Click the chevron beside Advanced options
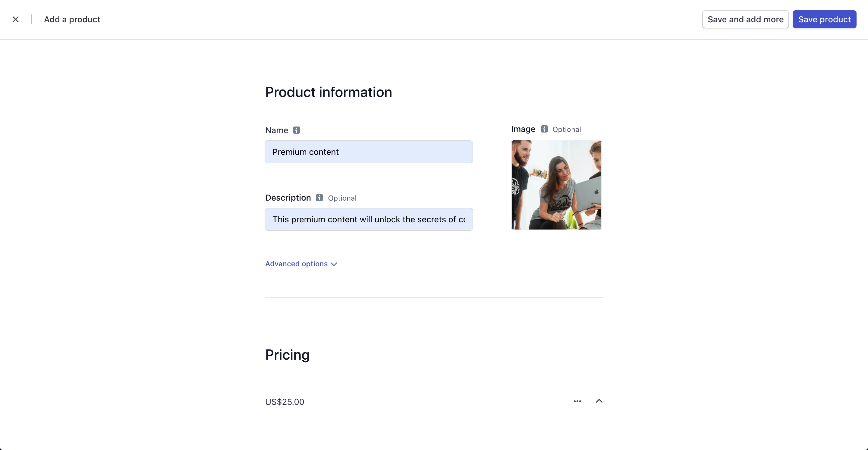Screen dimensions: 868x450 pos(334,264)
